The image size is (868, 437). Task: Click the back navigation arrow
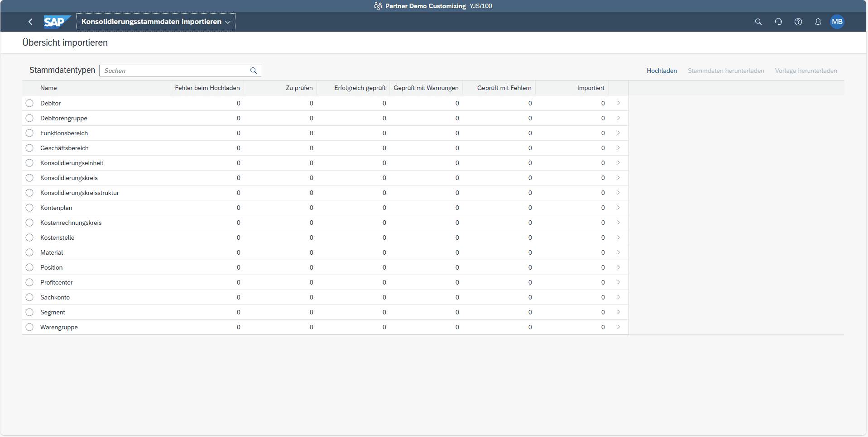30,22
